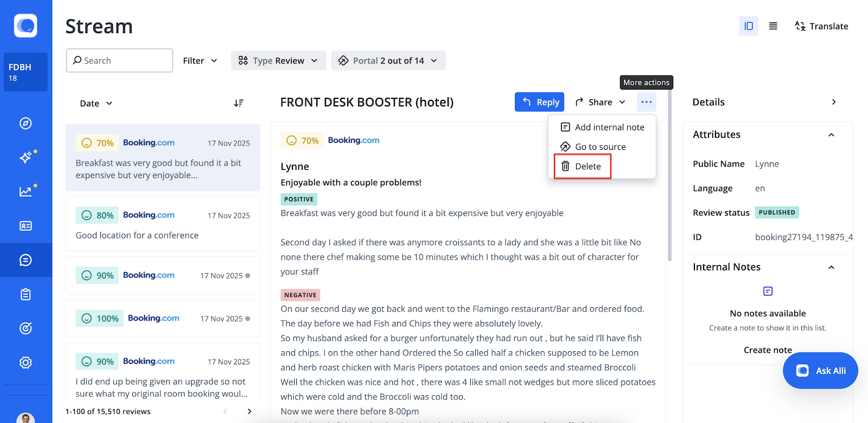Open the contact card icon in sidebar
Screen dimensions: 868x423
click(25, 226)
